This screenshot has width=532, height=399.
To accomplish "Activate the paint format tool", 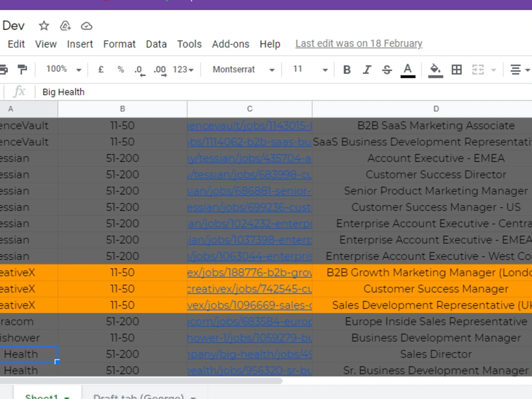I will [22, 70].
